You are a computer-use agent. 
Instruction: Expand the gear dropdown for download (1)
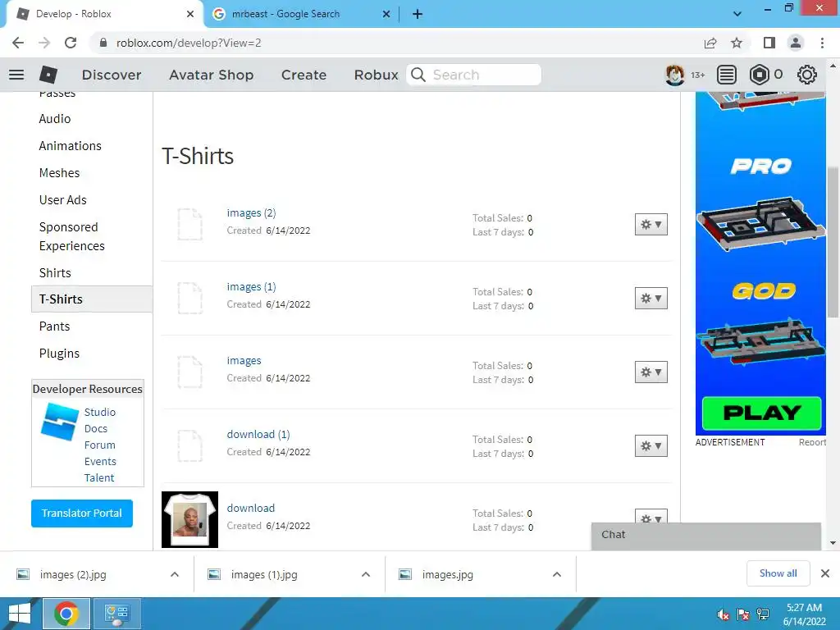[x=651, y=445]
